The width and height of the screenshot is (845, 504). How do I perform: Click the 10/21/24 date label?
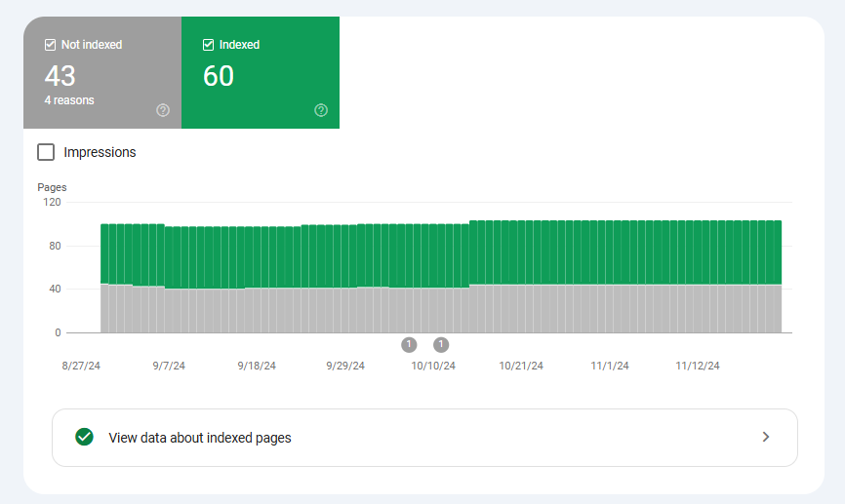point(521,366)
